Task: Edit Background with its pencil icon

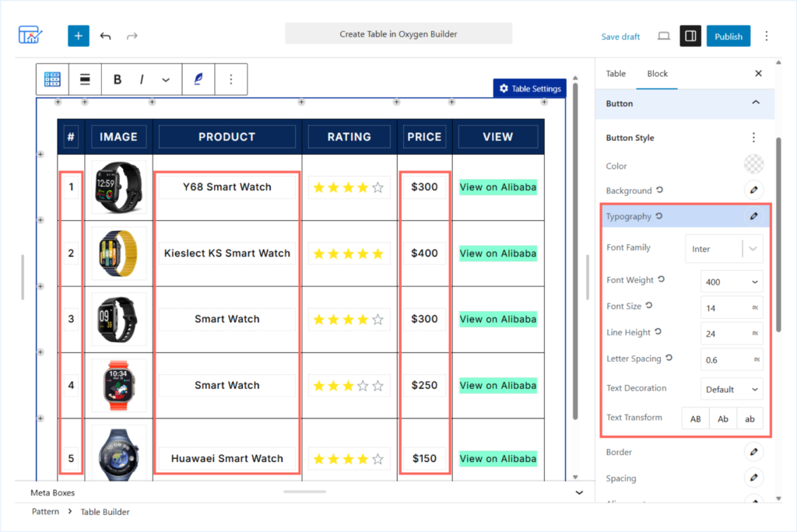Action: pyautogui.click(x=753, y=190)
